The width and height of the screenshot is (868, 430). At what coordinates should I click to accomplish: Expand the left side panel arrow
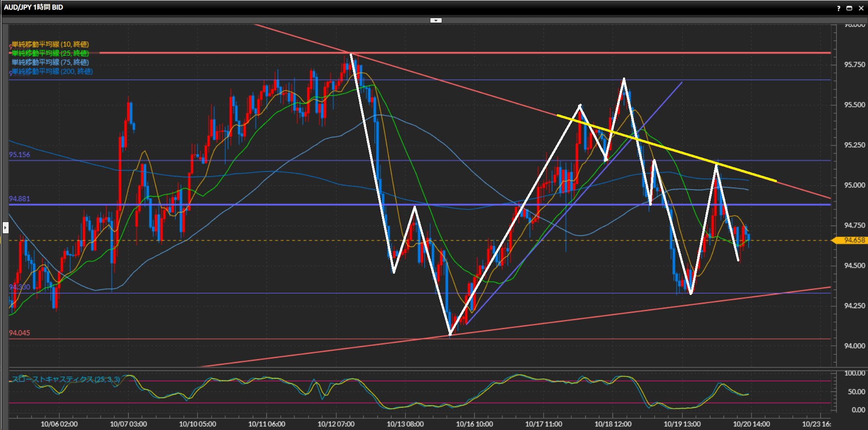5,227
